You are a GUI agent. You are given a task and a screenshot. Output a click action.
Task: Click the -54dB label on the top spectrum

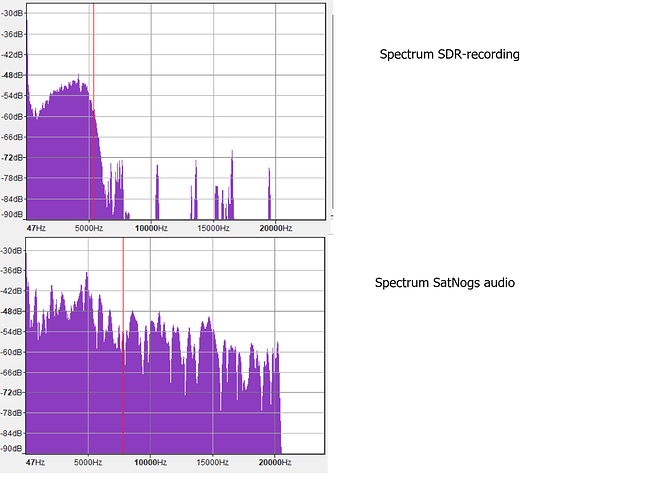click(12, 96)
